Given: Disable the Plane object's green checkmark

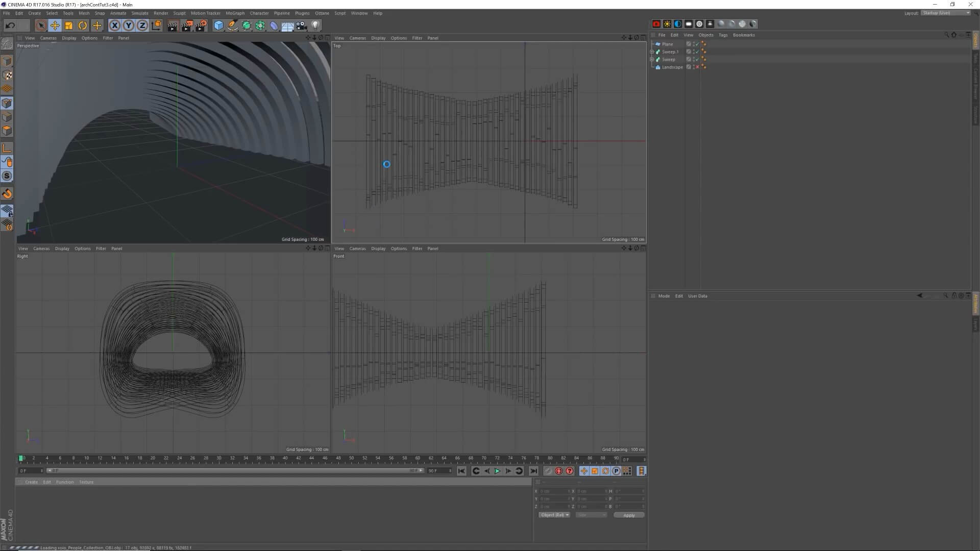Looking at the screenshot, I should tap(697, 44).
